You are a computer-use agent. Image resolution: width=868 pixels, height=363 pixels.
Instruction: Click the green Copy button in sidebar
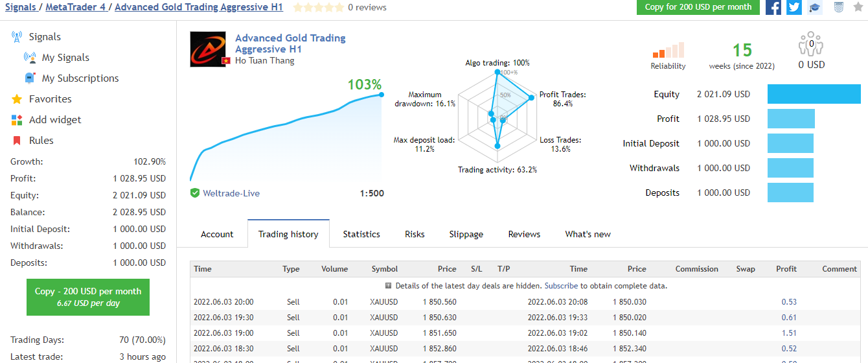[x=88, y=298]
